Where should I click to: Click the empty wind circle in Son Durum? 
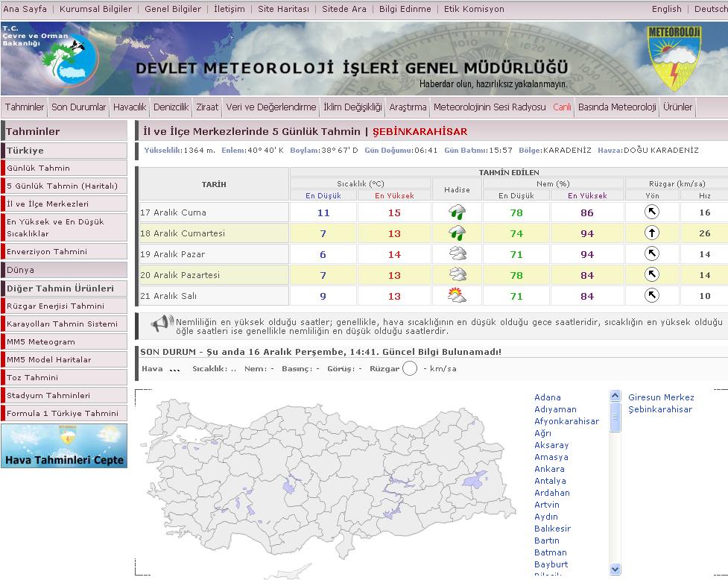click(x=410, y=368)
